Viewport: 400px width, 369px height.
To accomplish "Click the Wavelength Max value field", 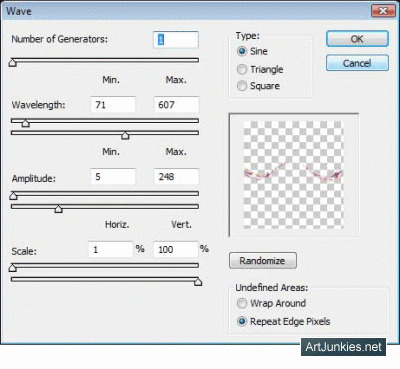I will 176,105.
